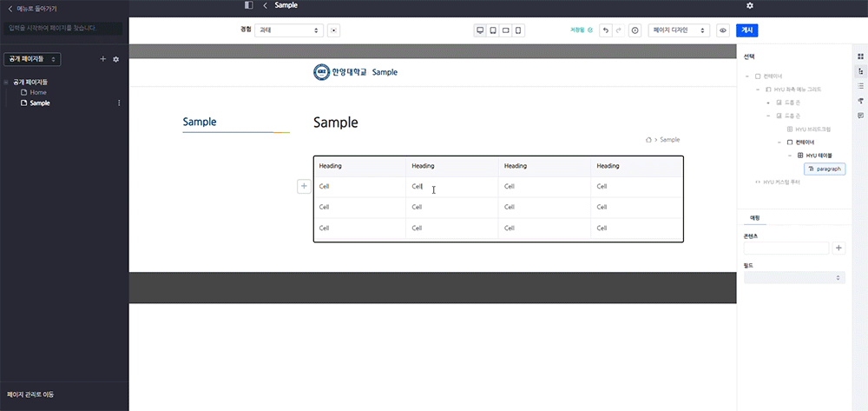Open page history clock icon
This screenshot has height=411, width=868.
tap(635, 30)
